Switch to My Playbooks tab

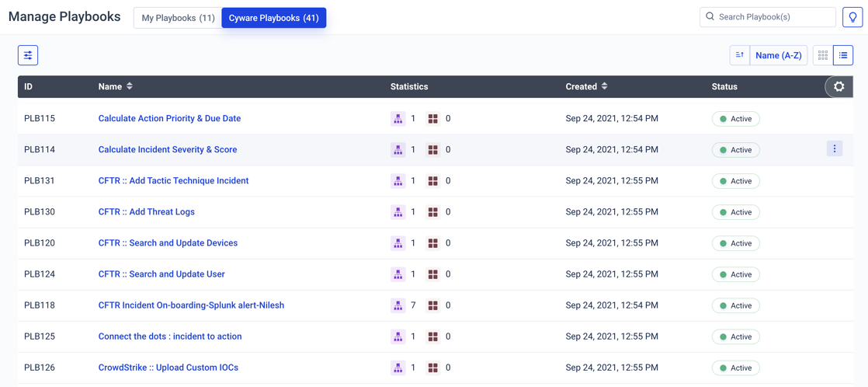(178, 18)
